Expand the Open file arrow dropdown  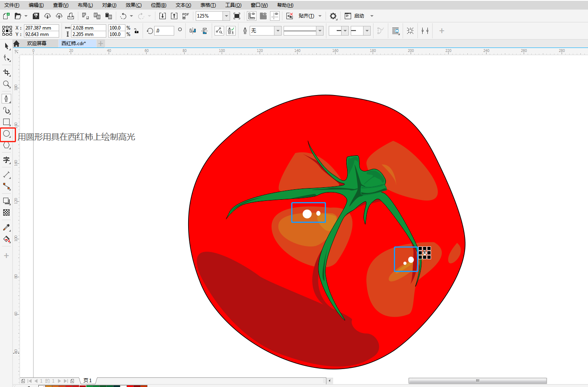pos(26,16)
